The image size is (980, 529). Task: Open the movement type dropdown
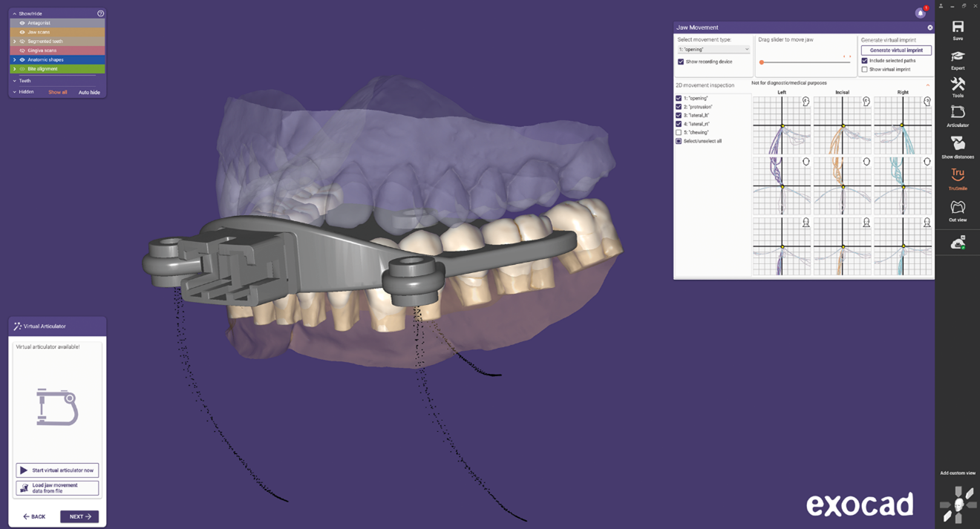(713, 50)
